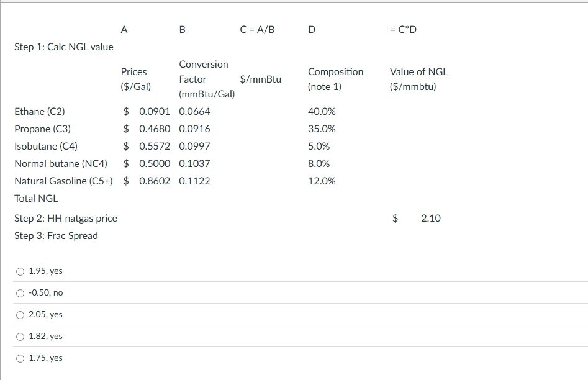Choose the "-0.50, no" answer option

coord(20,293)
